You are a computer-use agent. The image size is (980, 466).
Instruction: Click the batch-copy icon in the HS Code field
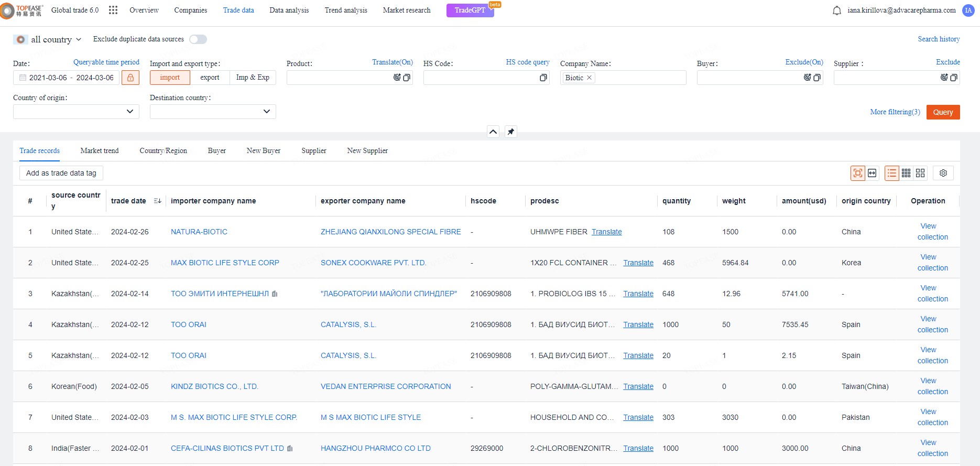click(543, 78)
